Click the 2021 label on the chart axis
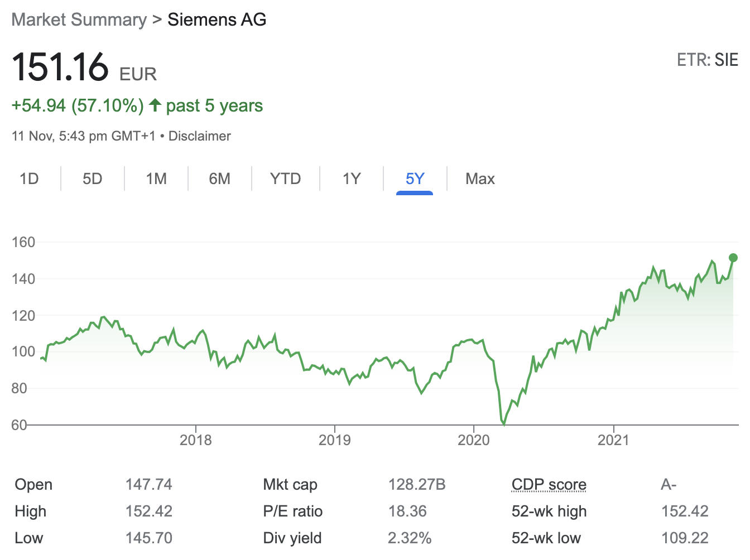The height and width of the screenshot is (560, 750). (613, 440)
